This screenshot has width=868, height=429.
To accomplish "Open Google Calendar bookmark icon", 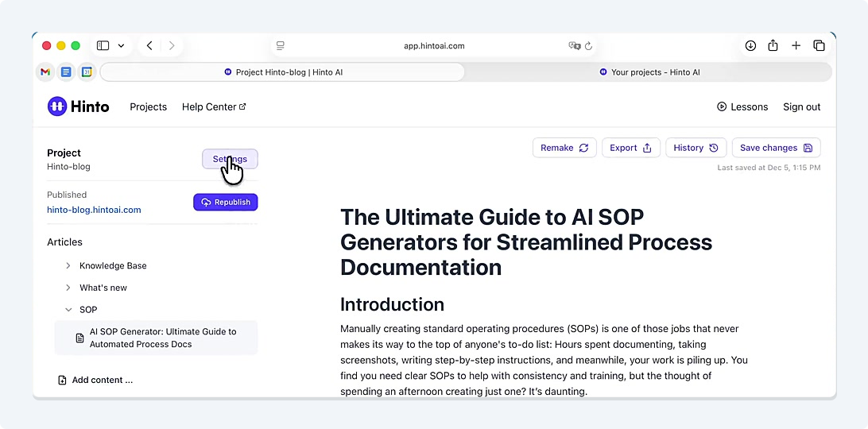I will click(x=87, y=72).
